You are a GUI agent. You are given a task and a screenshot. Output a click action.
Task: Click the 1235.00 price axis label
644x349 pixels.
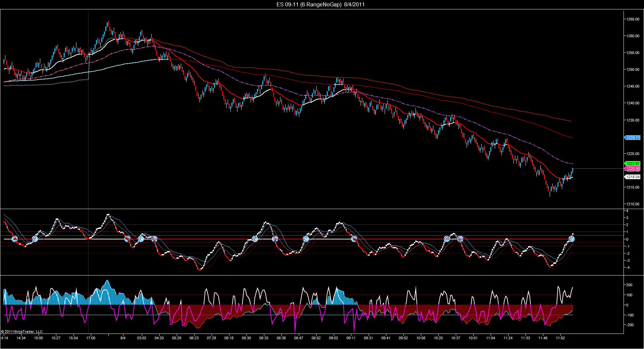(x=633, y=120)
